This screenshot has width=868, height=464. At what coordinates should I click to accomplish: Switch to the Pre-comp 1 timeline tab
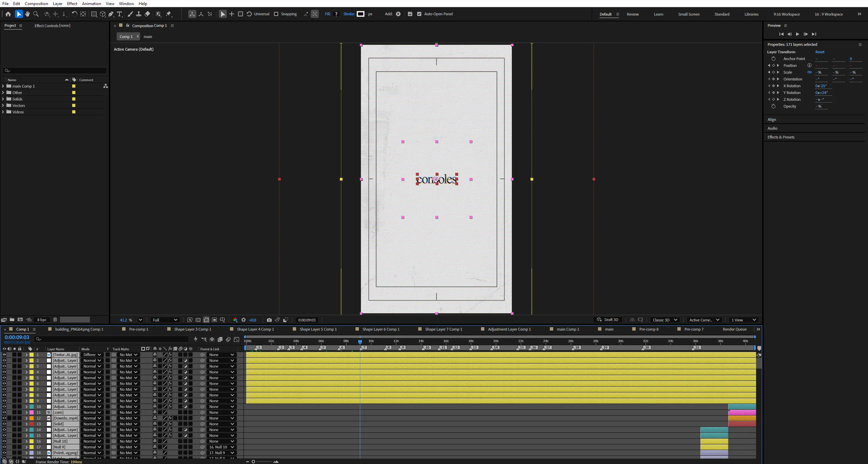138,329
